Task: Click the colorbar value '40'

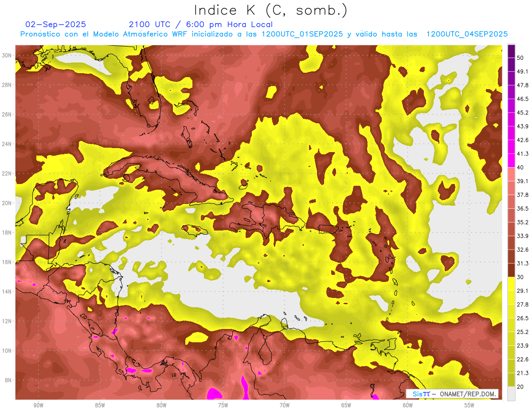Action: tap(520, 168)
